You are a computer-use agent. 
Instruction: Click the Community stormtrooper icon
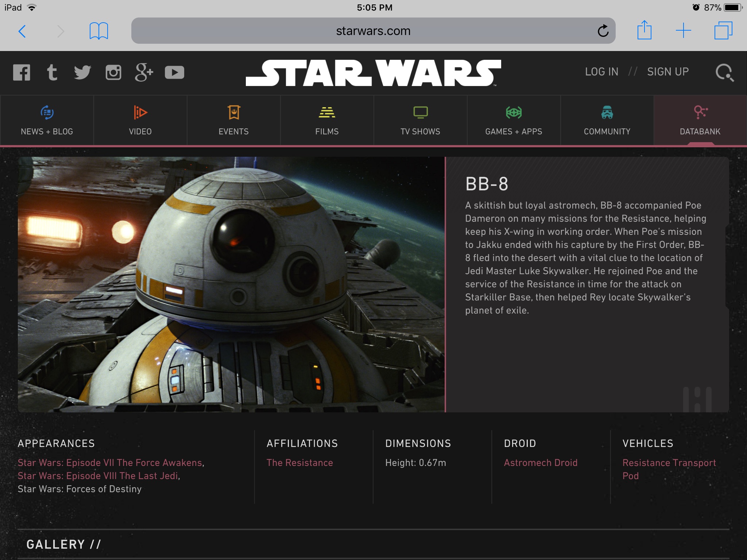607,112
